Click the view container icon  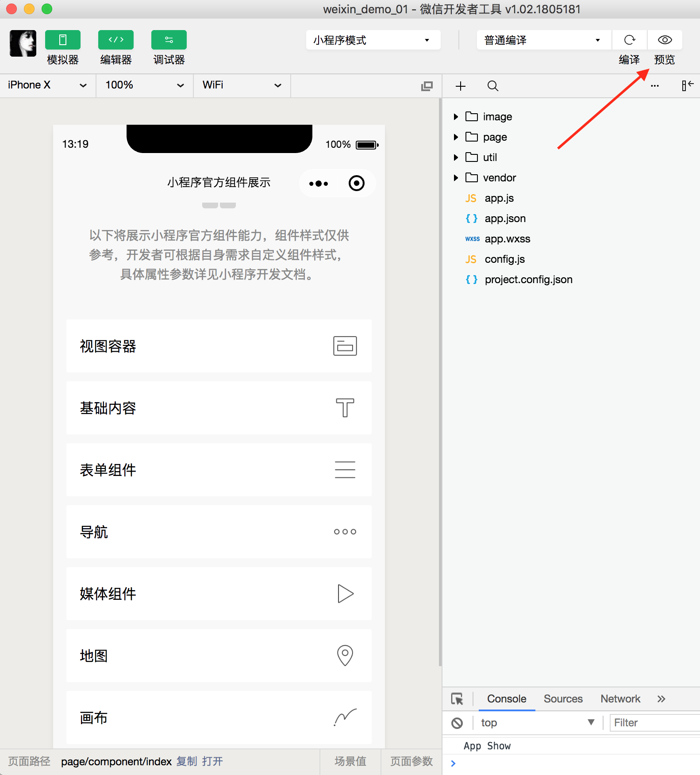pyautogui.click(x=345, y=346)
